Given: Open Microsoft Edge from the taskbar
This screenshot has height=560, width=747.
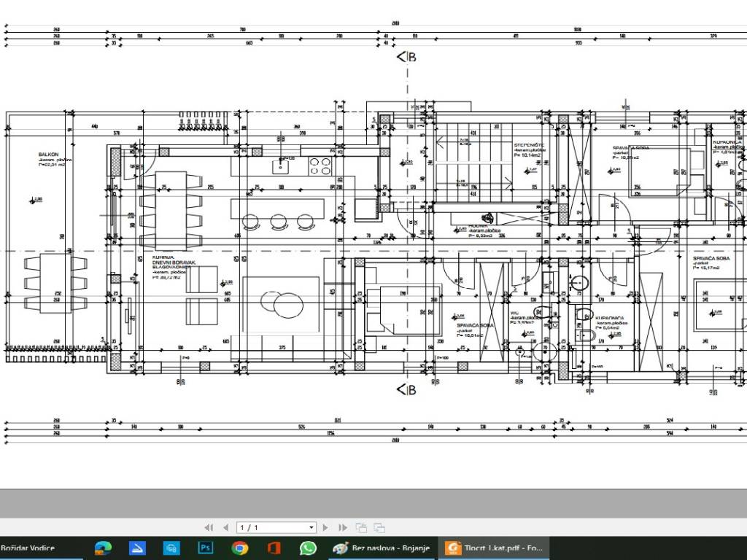Looking at the screenshot, I should tap(104, 548).
